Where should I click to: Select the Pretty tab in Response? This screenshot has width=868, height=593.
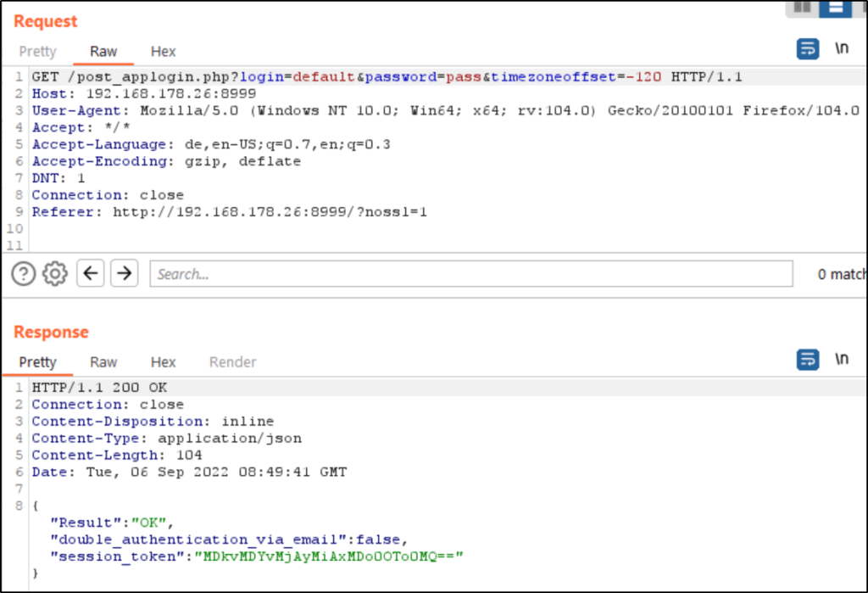point(37,362)
